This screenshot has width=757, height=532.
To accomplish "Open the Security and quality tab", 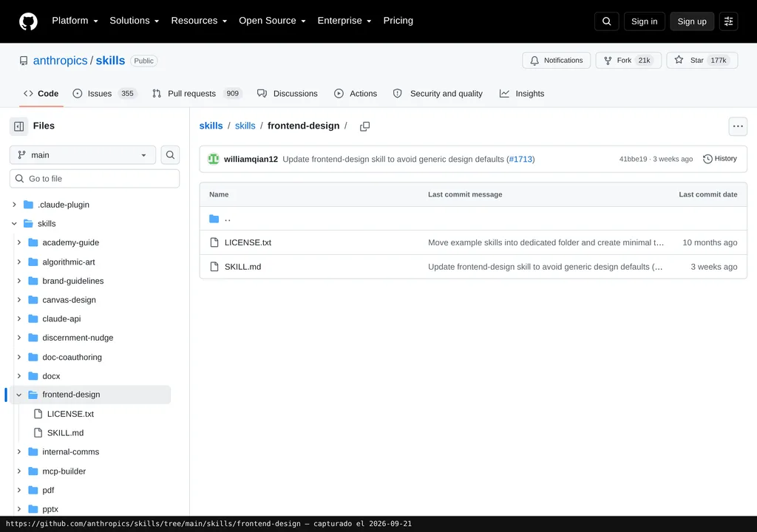I will click(x=438, y=94).
